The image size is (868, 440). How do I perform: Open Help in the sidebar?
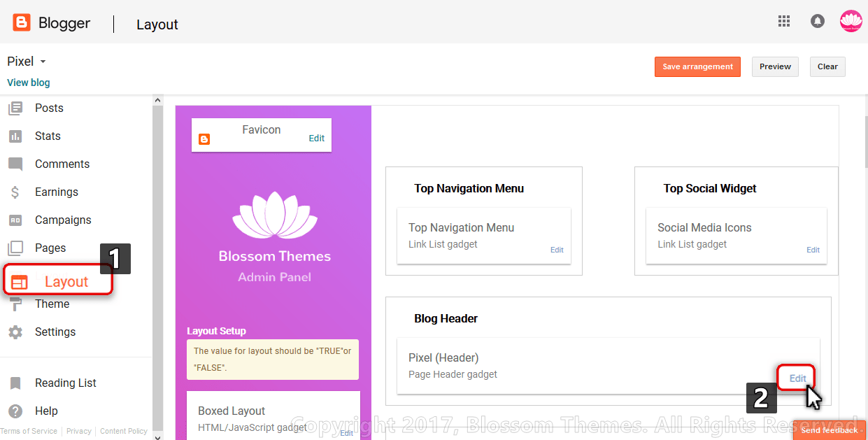pyautogui.click(x=46, y=411)
